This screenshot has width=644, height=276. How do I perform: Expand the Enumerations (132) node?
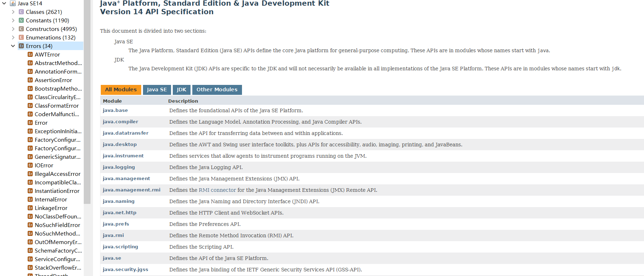[13, 37]
